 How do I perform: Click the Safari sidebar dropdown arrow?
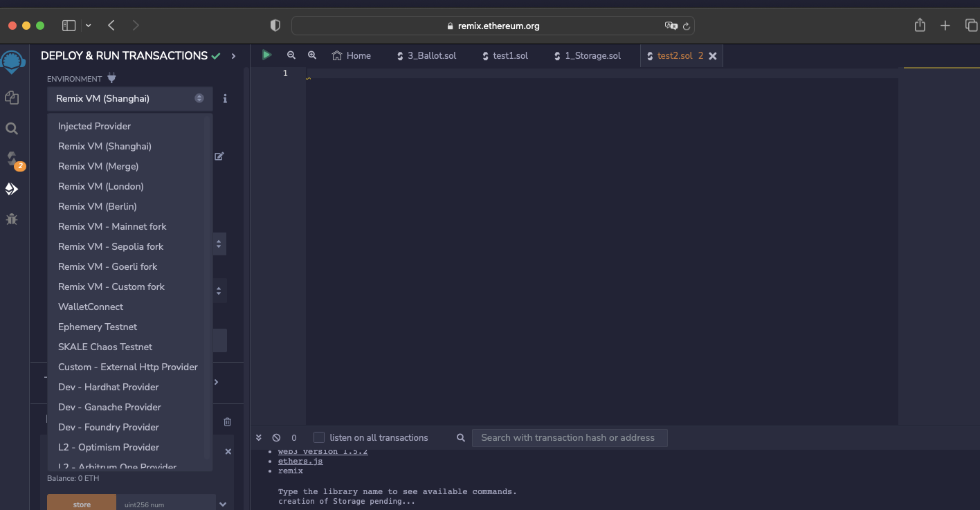[89, 26]
